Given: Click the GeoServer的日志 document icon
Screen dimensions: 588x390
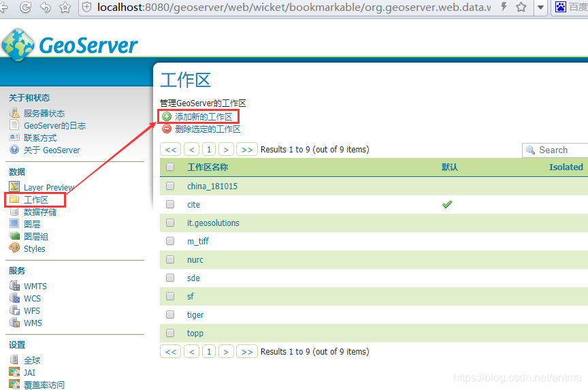Looking at the screenshot, I should click(x=14, y=125).
